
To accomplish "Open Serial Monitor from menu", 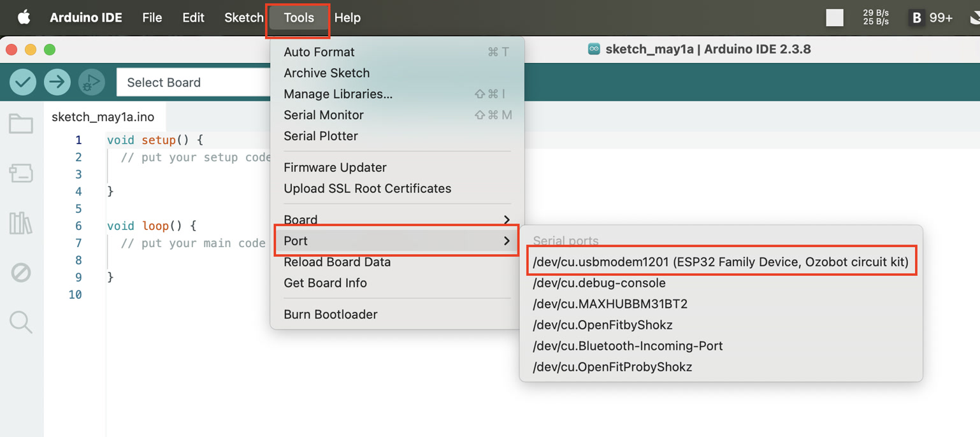I will click(x=397, y=115).
